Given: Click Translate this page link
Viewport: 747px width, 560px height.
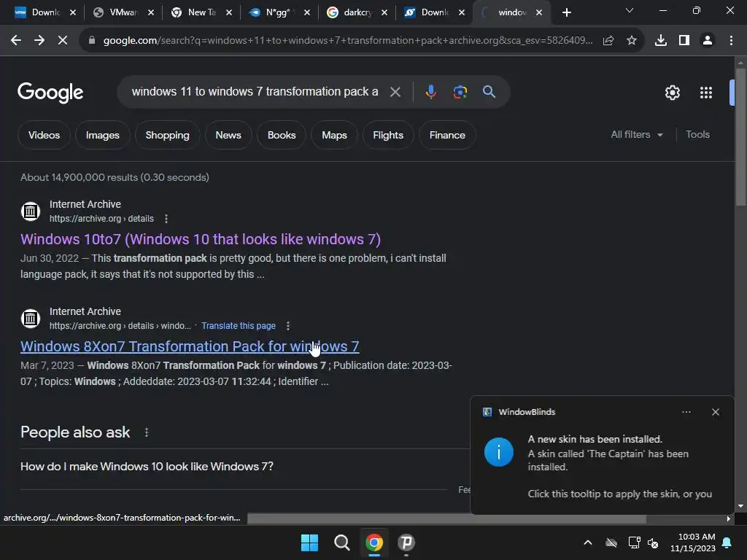Looking at the screenshot, I should pyautogui.click(x=239, y=326).
